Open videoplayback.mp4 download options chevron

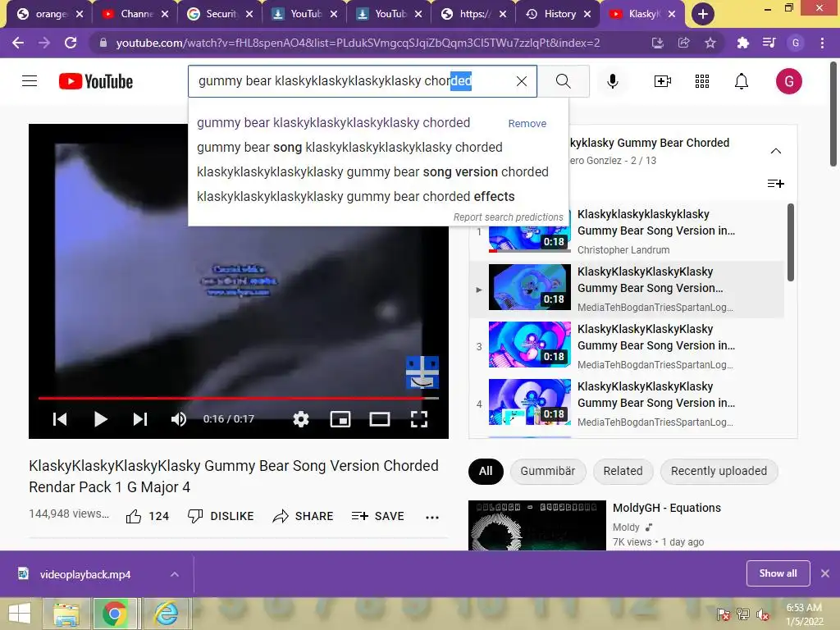tap(174, 574)
